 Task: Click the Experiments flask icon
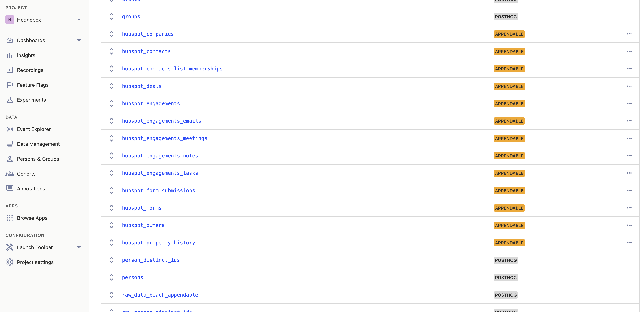[9, 100]
